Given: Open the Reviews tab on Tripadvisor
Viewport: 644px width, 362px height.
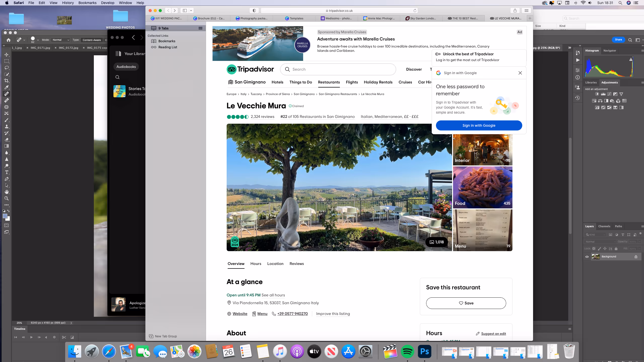Looking at the screenshot, I should 297,264.
